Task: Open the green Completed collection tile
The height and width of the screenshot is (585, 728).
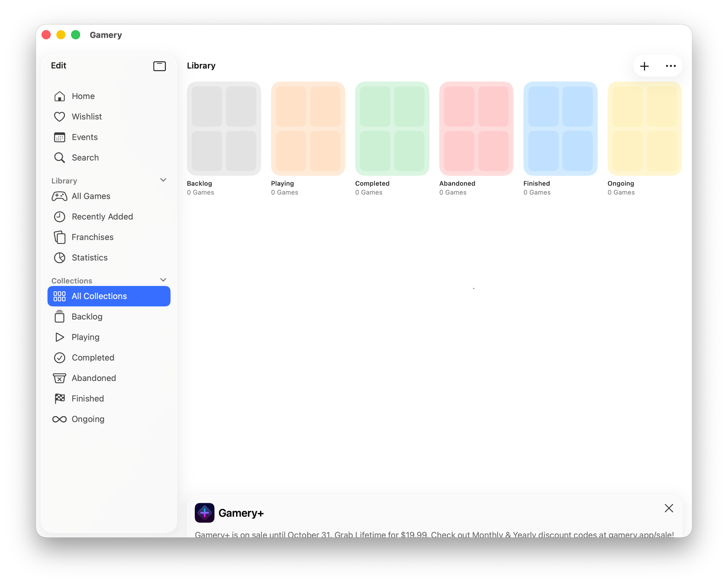Action: (392, 129)
